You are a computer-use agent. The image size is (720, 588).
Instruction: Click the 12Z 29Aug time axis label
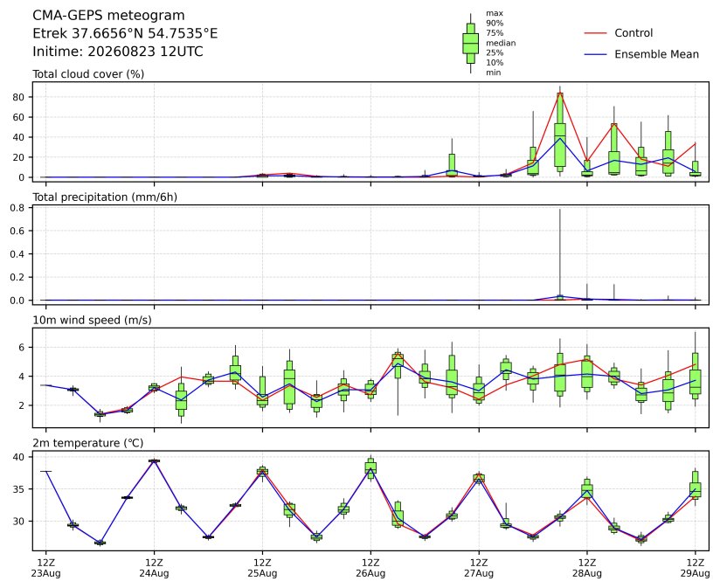696,568
